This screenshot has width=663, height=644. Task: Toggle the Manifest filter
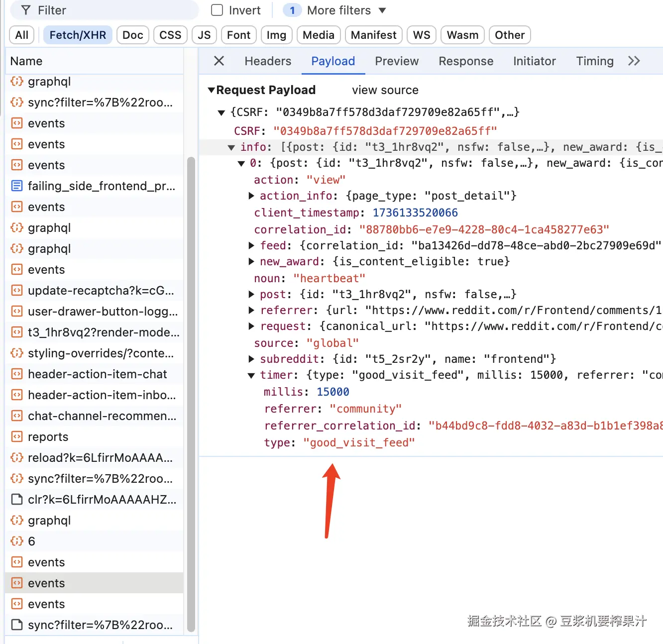click(374, 35)
